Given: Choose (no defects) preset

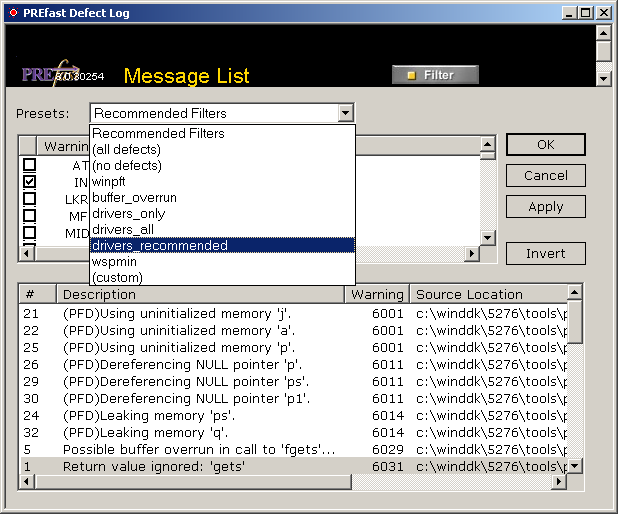Looking at the screenshot, I should tap(222, 166).
